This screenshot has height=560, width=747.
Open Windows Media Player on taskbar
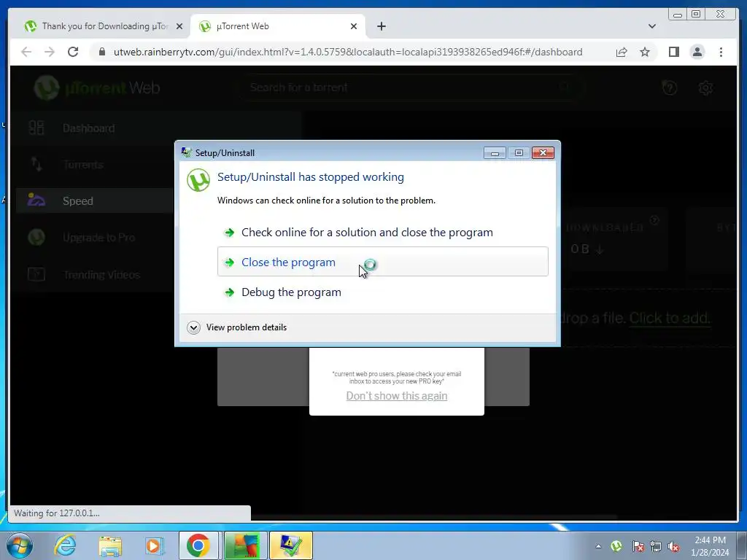[155, 545]
